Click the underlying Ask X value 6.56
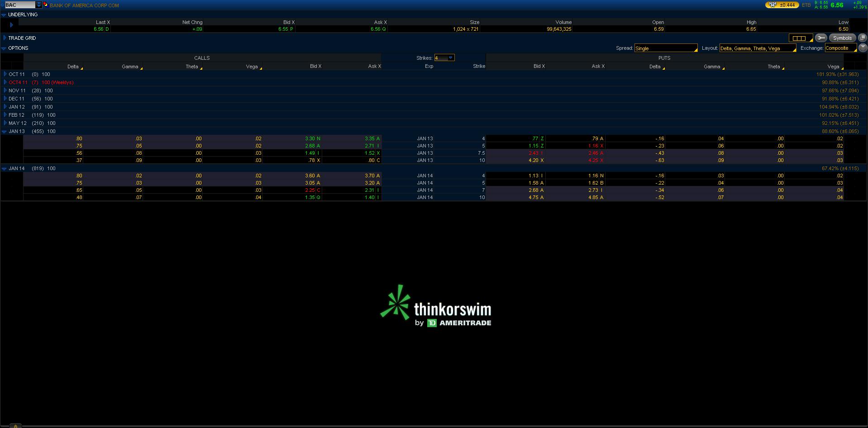 (x=376, y=29)
